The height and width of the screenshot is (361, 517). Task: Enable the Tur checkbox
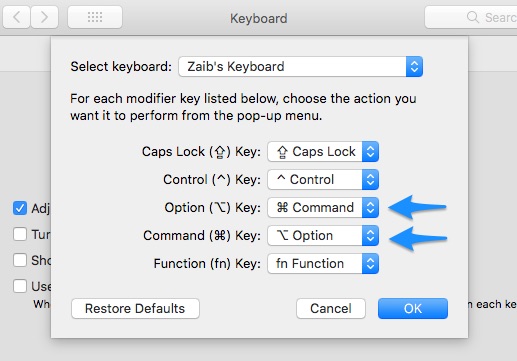pyautogui.click(x=20, y=234)
